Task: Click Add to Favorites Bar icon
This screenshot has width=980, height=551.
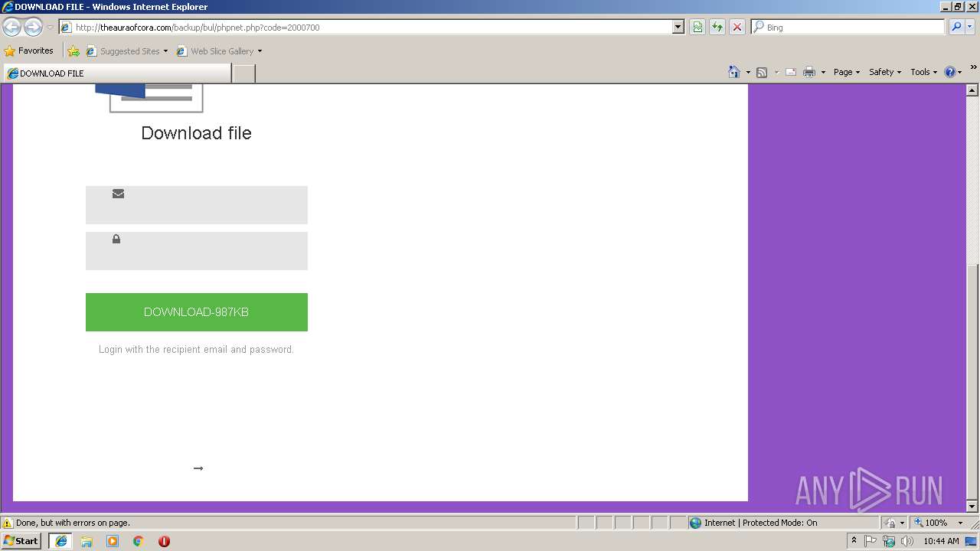Action: pos(73,51)
